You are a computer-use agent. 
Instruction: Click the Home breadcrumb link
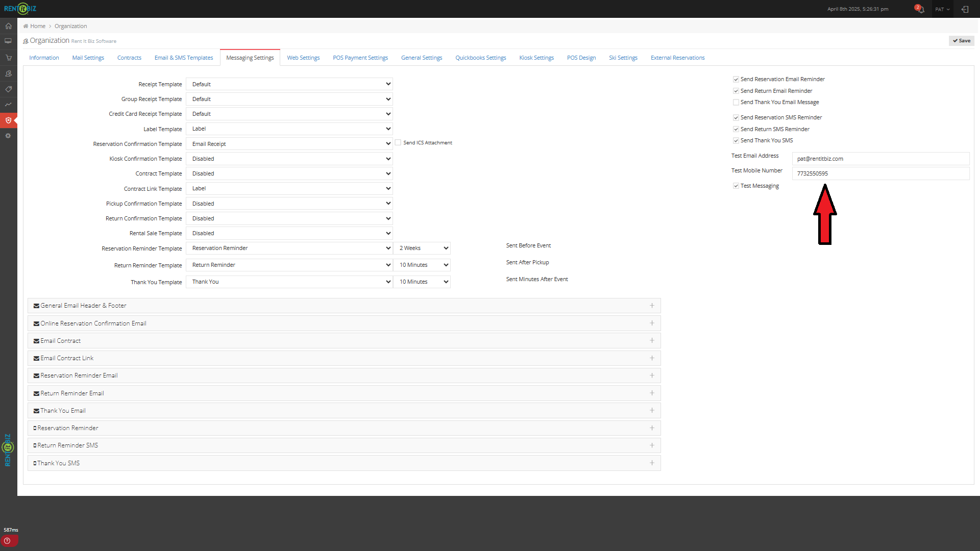tap(37, 26)
